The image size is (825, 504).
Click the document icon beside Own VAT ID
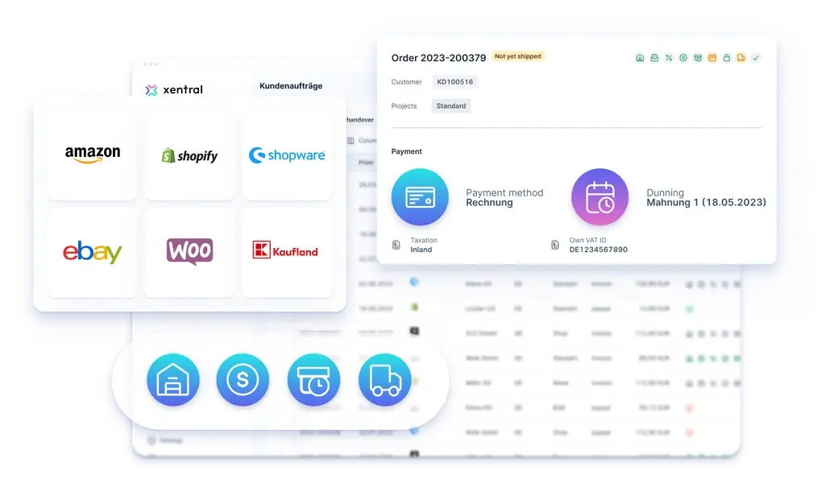(554, 245)
